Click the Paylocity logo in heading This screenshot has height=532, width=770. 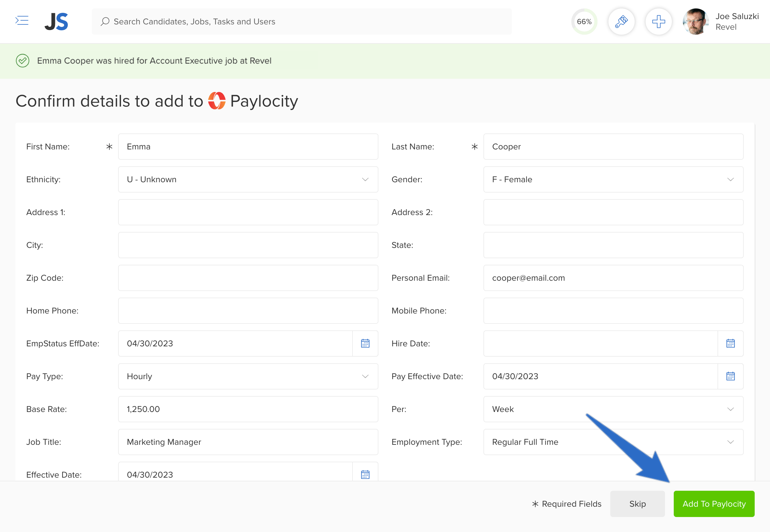[x=217, y=101]
